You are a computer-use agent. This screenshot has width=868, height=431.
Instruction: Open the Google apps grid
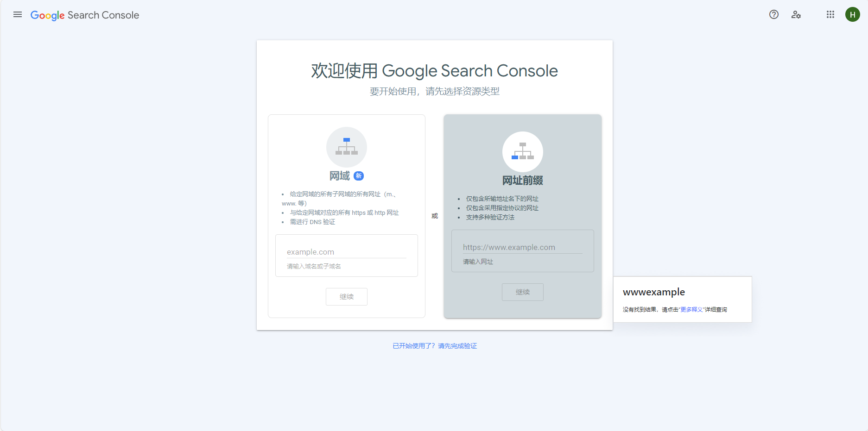click(x=830, y=15)
